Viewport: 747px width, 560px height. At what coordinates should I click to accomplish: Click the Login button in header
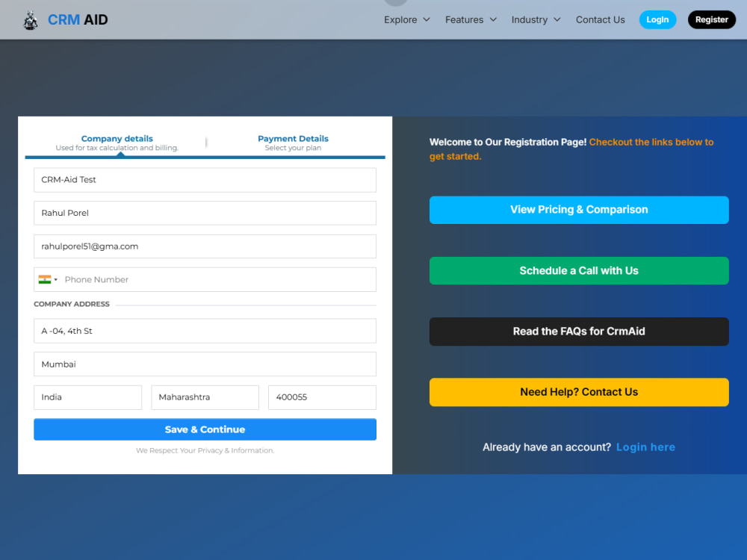(x=657, y=19)
